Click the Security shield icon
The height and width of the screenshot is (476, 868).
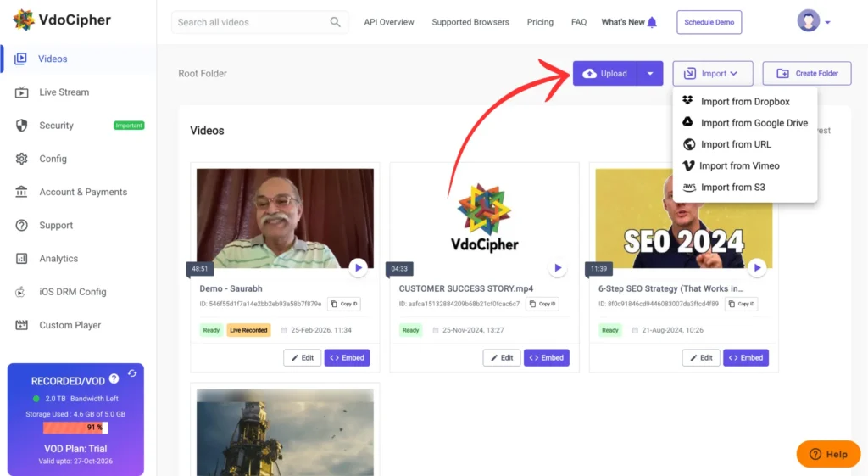(x=21, y=126)
